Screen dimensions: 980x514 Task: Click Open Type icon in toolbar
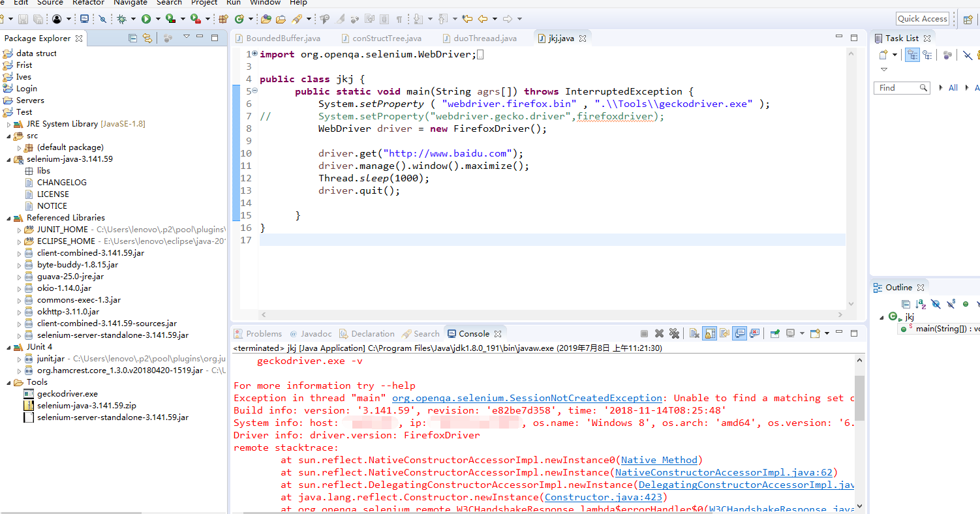[x=266, y=19]
